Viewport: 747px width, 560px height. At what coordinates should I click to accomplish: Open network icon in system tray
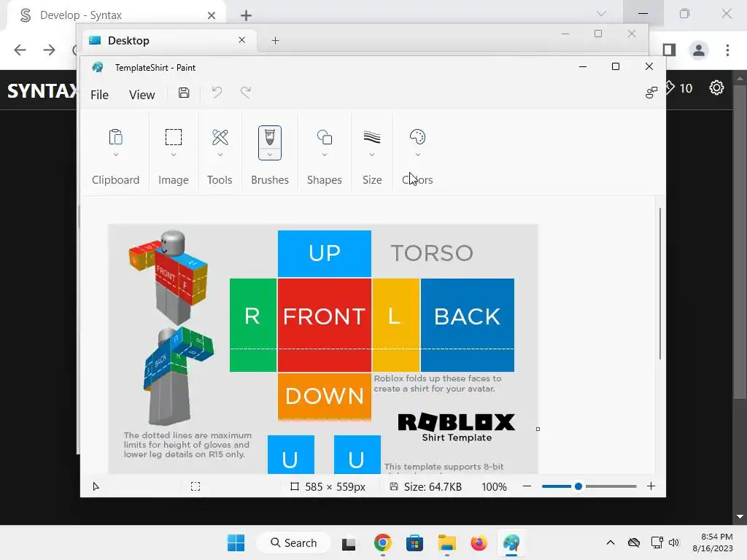click(657, 542)
